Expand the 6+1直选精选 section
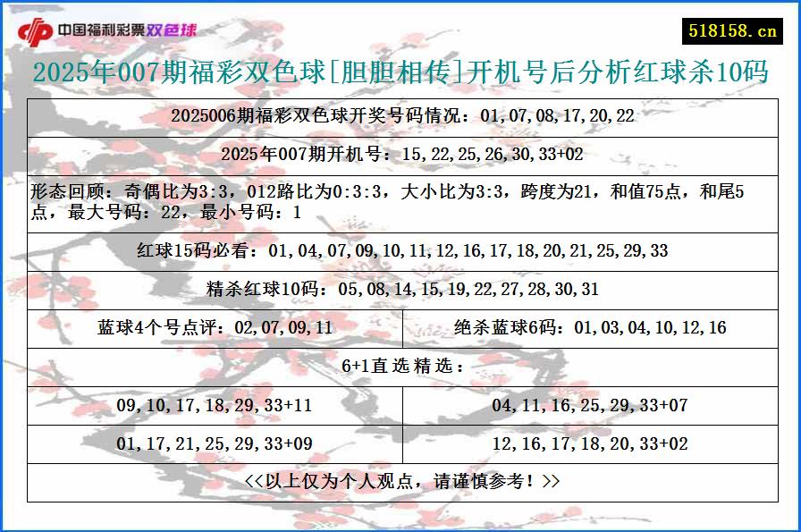The height and width of the screenshot is (532, 801). (400, 363)
